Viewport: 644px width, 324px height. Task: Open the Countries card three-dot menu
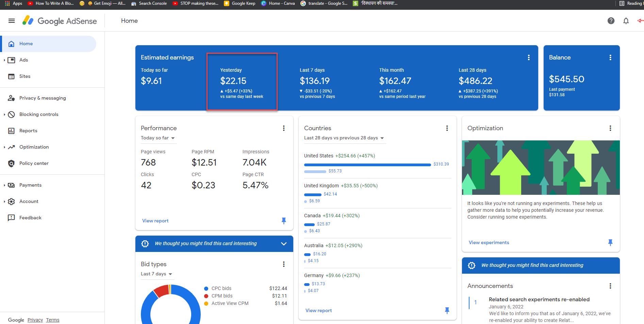pos(447,128)
